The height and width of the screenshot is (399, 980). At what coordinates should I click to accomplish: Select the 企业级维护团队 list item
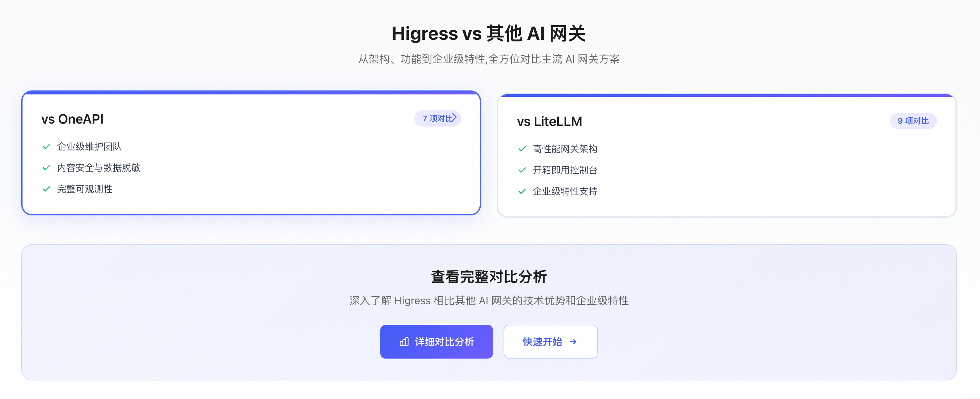pos(82,146)
